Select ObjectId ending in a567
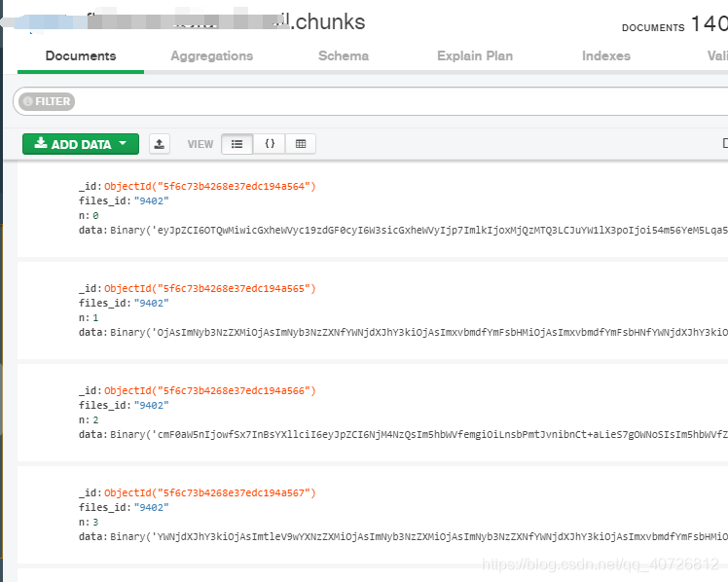The image size is (728, 582). 210,492
